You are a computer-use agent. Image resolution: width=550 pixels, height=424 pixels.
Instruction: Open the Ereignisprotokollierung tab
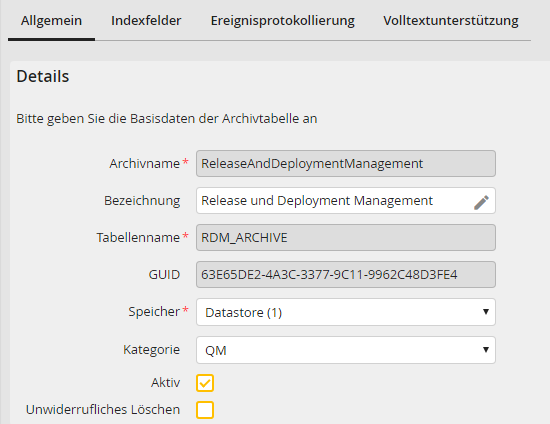(282, 21)
